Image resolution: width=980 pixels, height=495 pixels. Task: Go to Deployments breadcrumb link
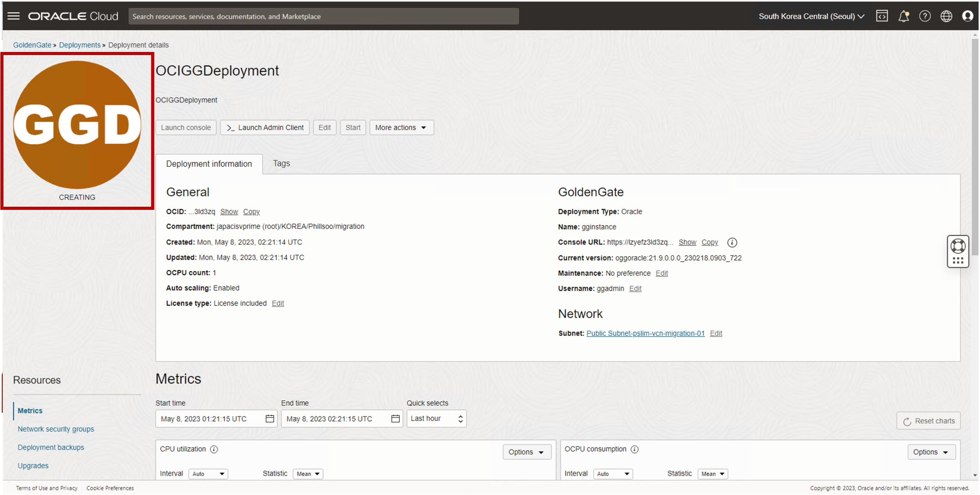[x=79, y=45]
